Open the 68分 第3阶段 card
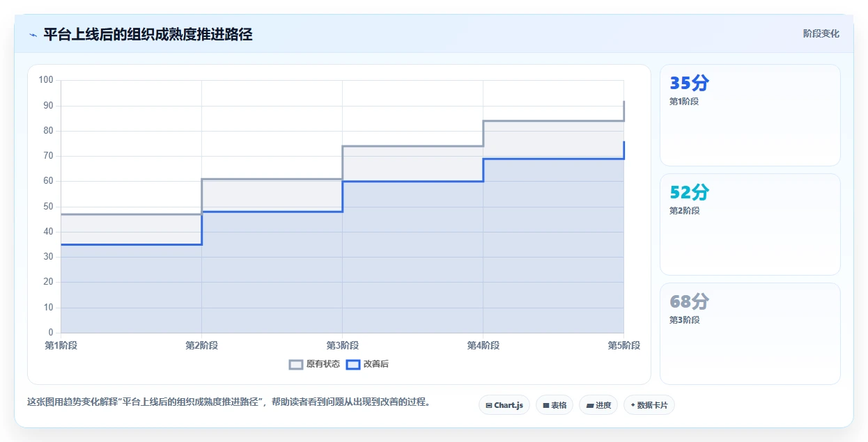Screen dimensions: 868x442 pos(750,333)
